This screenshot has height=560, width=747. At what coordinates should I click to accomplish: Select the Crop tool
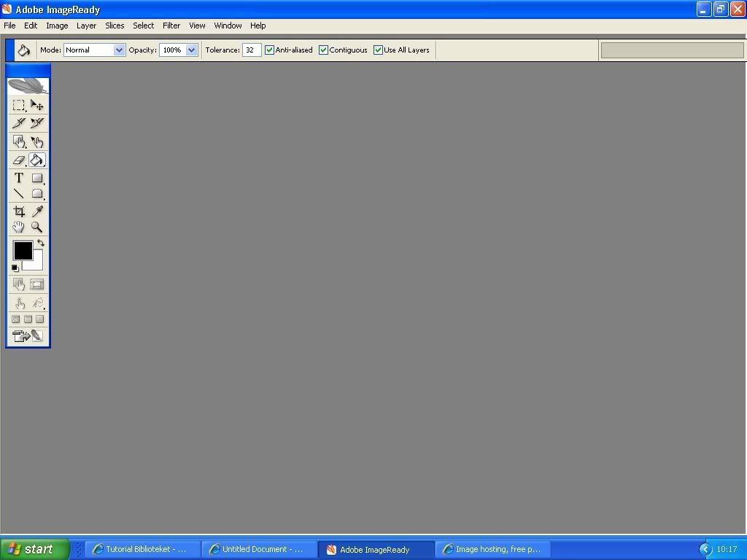click(18, 211)
